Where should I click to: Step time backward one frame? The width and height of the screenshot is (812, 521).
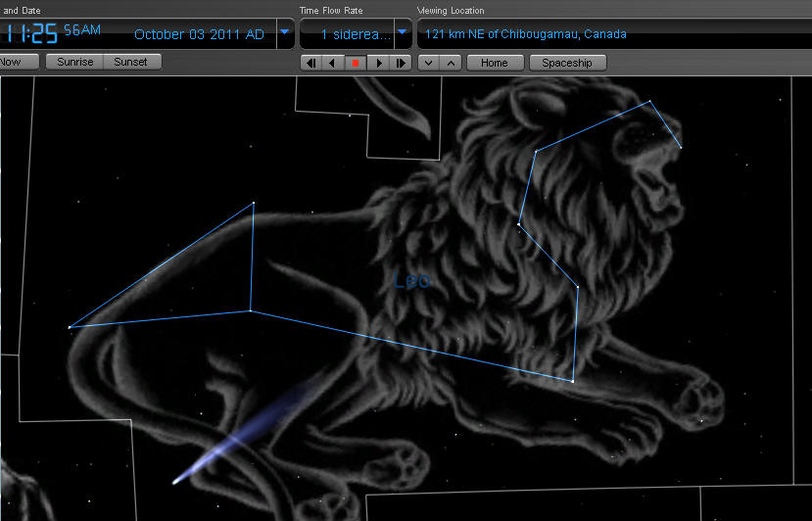click(x=310, y=63)
